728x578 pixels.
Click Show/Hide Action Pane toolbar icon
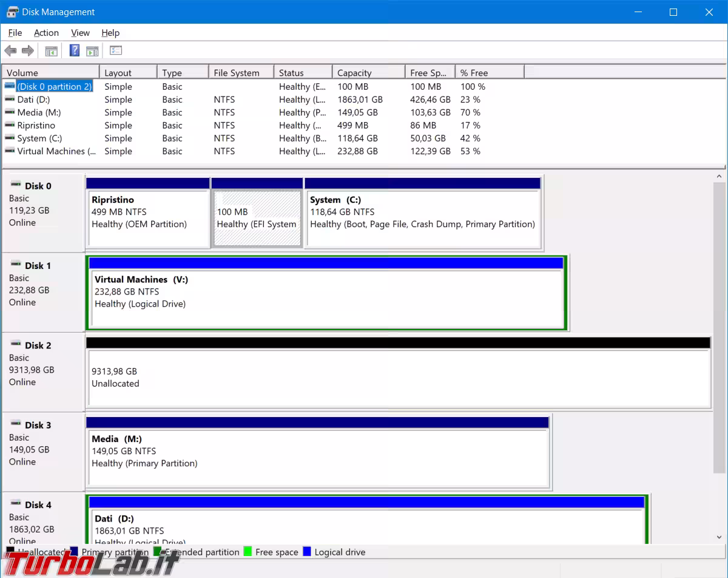pyautogui.click(x=92, y=51)
